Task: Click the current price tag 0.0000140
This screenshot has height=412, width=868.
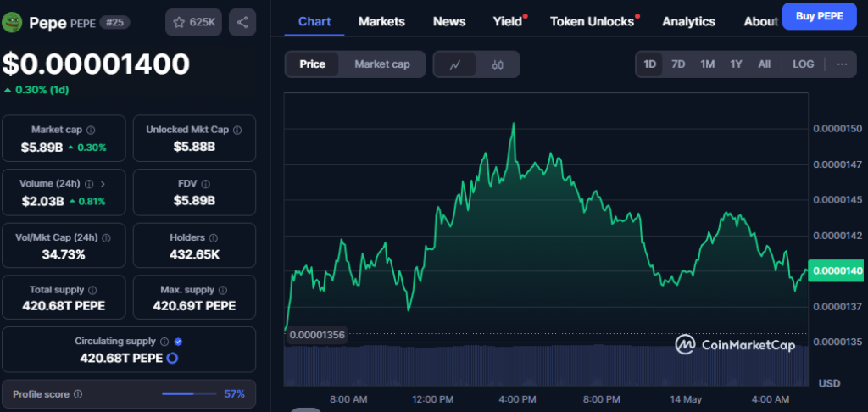Action: [837, 270]
